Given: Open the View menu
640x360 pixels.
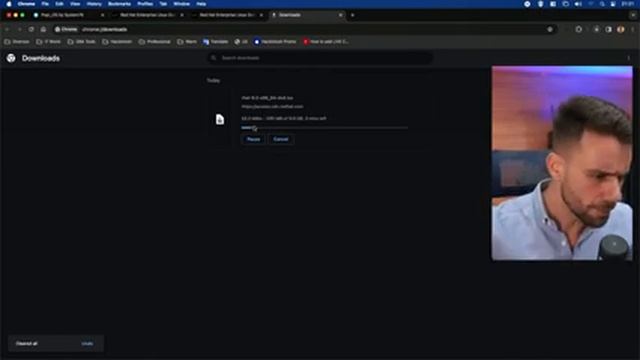Looking at the screenshot, I should [75, 4].
